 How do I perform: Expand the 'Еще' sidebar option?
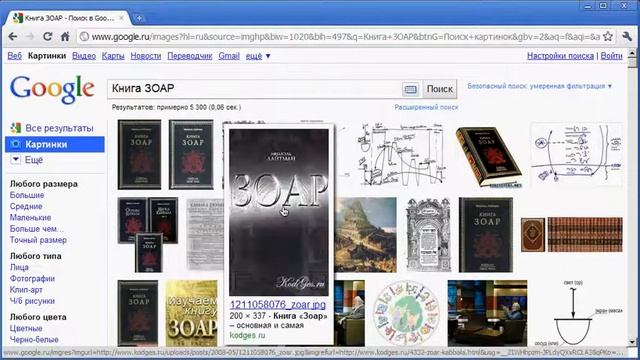[x=27, y=160]
